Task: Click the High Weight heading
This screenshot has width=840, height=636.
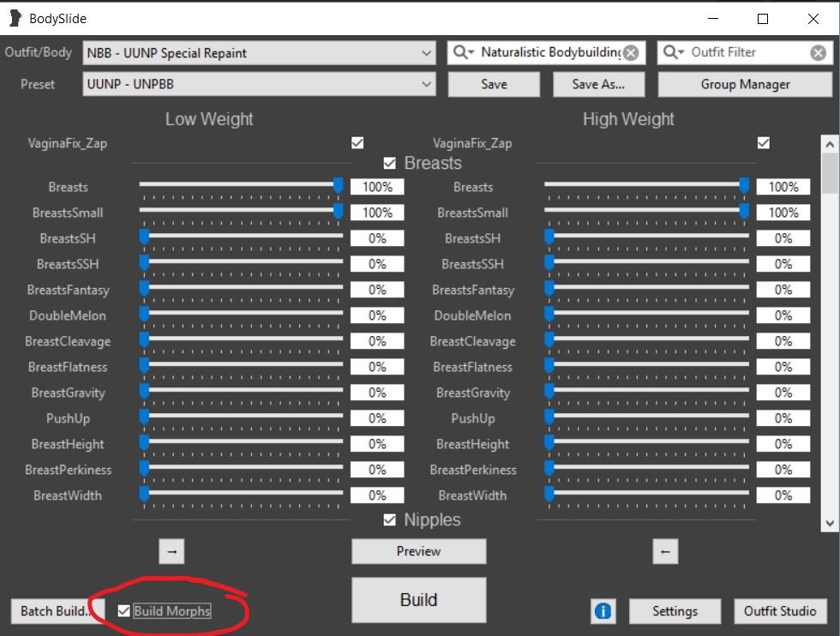Action: (x=628, y=119)
